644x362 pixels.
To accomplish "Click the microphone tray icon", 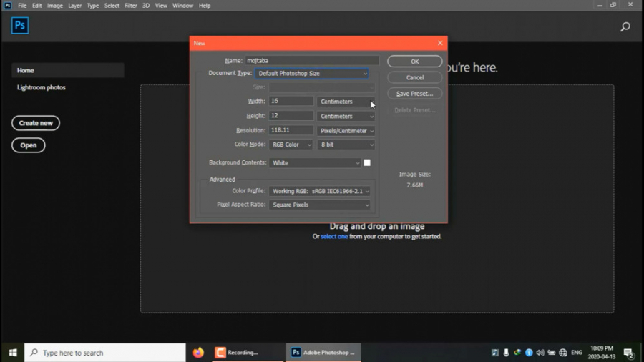I will 506,353.
